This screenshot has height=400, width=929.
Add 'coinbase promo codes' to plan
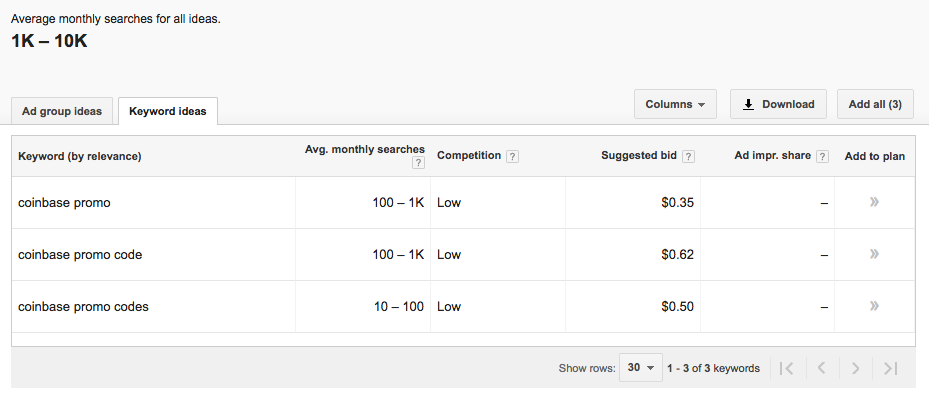coord(874,306)
